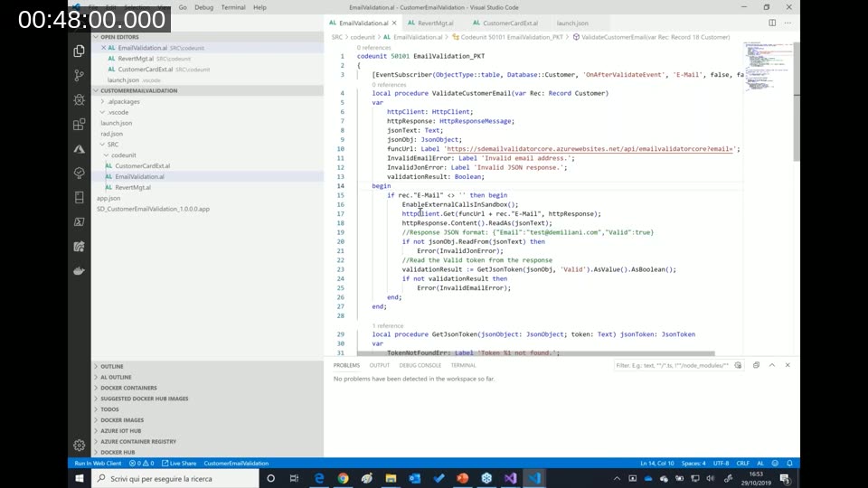Select SD_CustomerEmailValidation_1.0.0.0.app file
868x488 pixels.
153,209
